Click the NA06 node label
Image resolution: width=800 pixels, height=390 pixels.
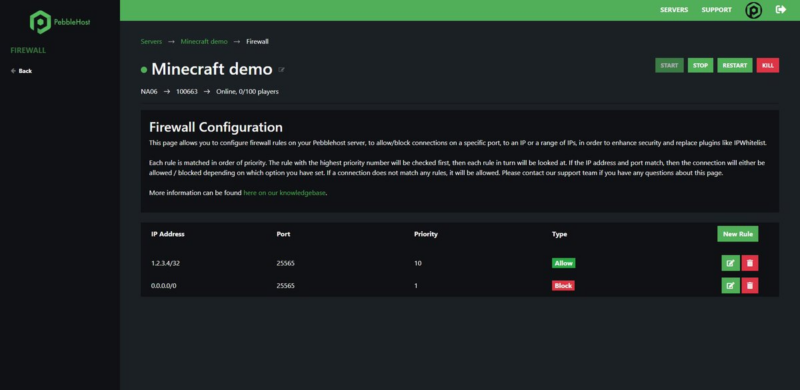(149, 92)
